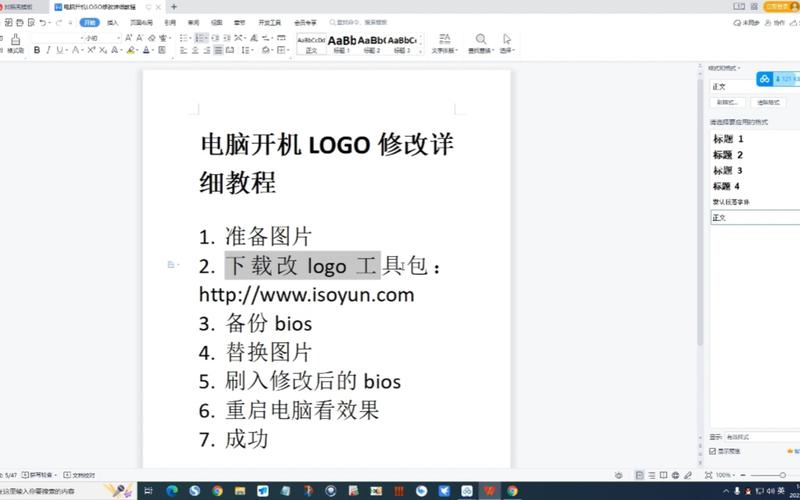Toggle italic formatting in the ribbon
This screenshot has width=800, height=500.
coord(48,50)
